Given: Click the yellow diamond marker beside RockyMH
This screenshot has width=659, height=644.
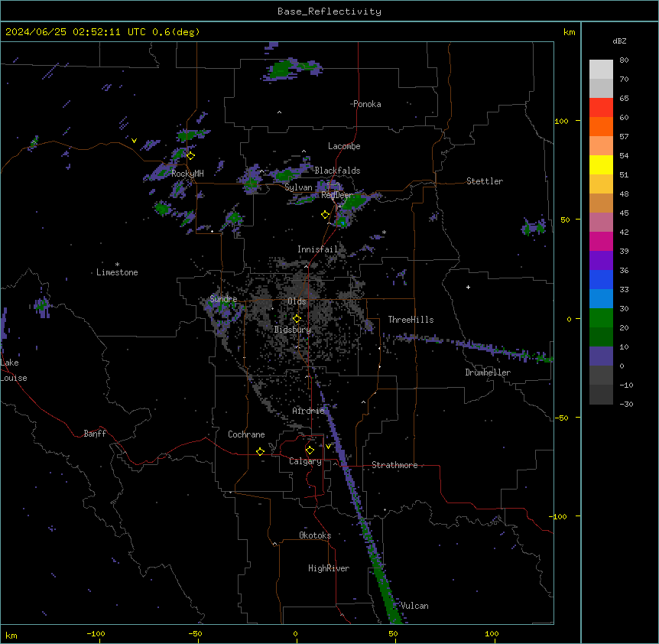Looking at the screenshot, I should (x=191, y=156).
